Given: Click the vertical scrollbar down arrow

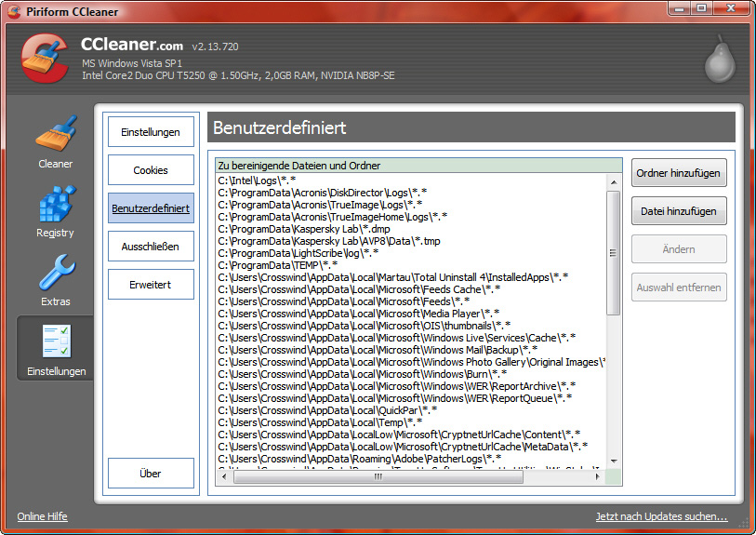Looking at the screenshot, I should (613, 461).
